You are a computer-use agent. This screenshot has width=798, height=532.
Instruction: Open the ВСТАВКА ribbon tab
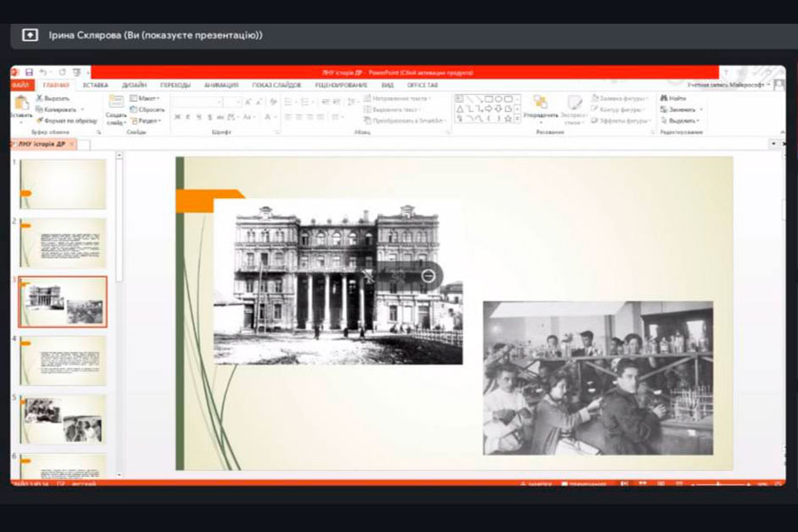(x=95, y=85)
